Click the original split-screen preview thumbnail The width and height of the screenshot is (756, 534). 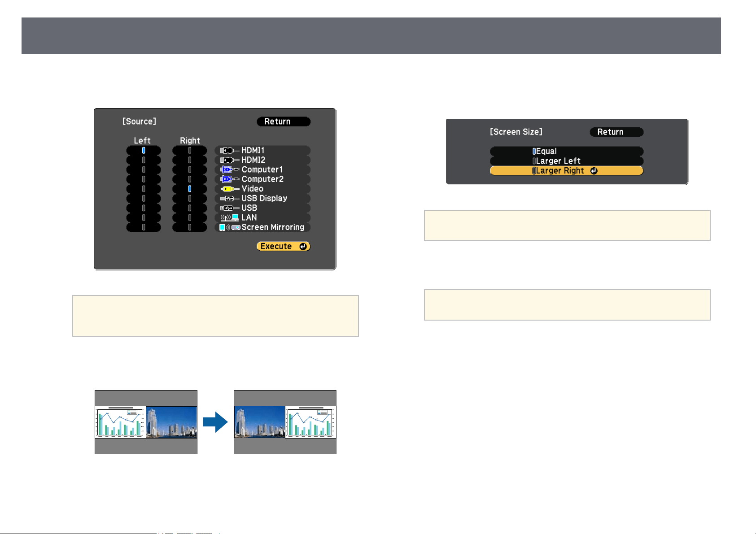point(146,422)
